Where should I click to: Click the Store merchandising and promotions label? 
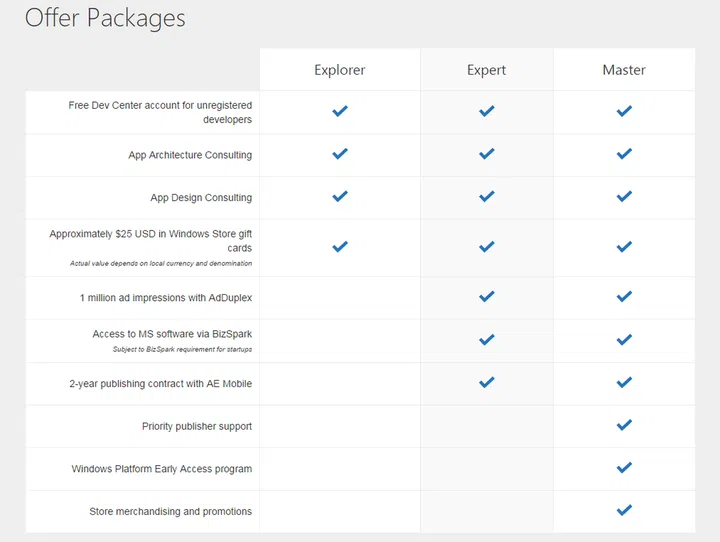(x=170, y=512)
